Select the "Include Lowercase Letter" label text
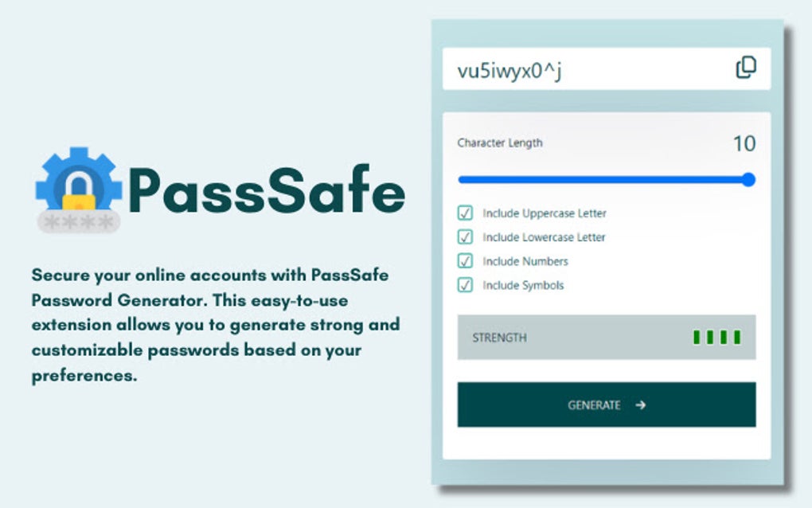This screenshot has width=812, height=508. 544,237
